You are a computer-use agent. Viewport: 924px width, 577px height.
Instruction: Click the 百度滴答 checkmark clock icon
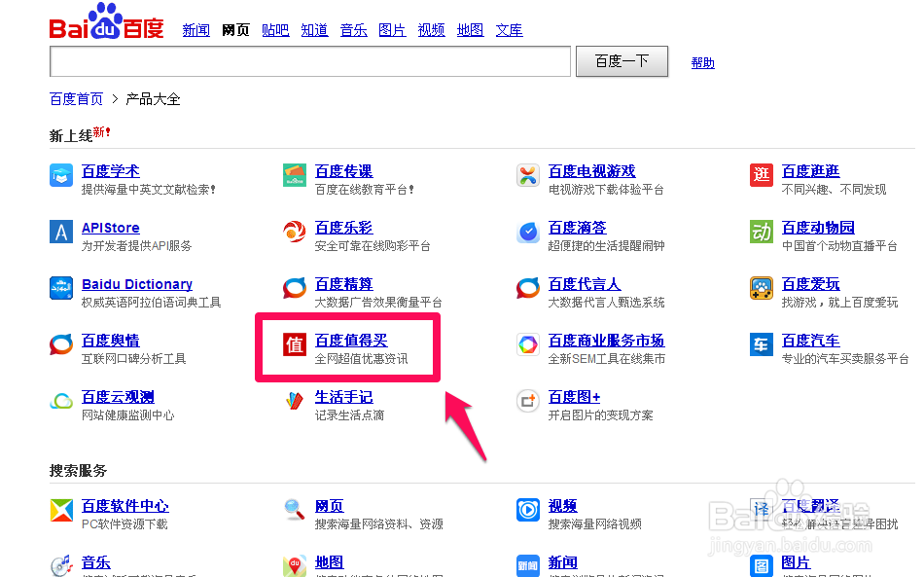[x=528, y=232]
